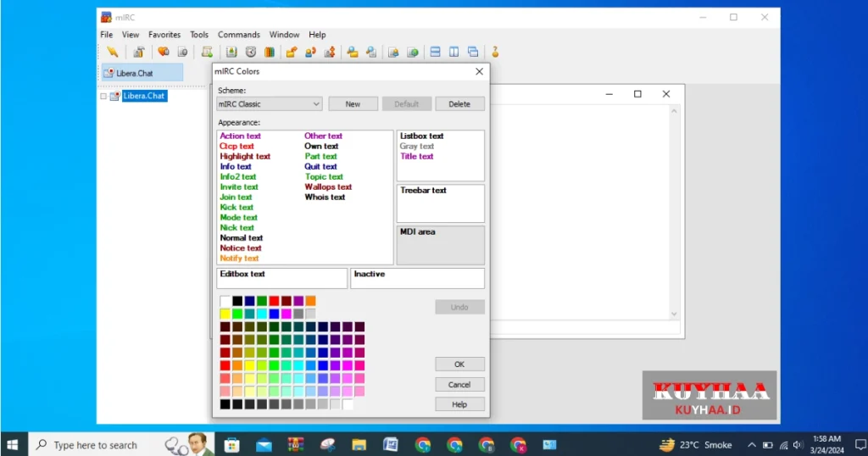868x456 pixels.
Task: Click the Connect lightning bolt toolbar icon
Action: [x=113, y=52]
